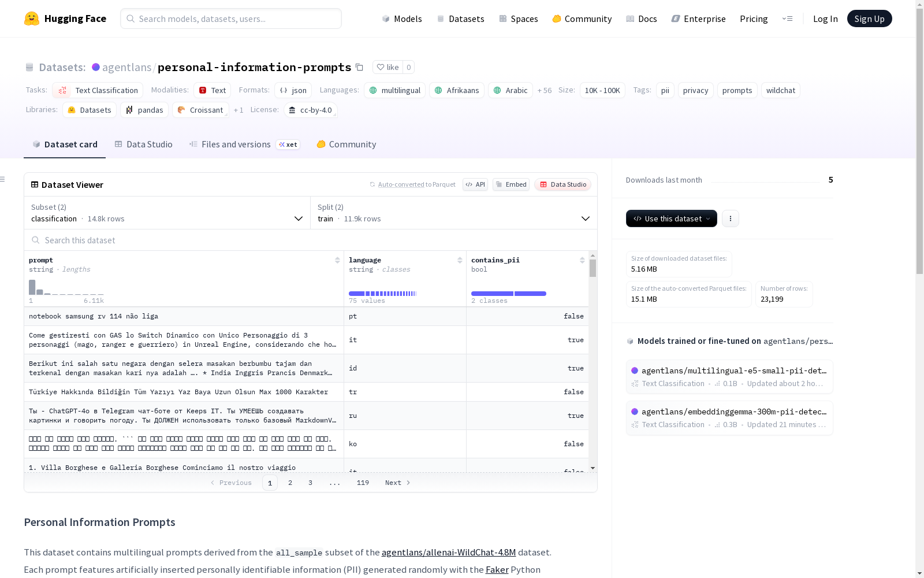Go to page 3 of the viewer
924x578 pixels.
[310, 483]
